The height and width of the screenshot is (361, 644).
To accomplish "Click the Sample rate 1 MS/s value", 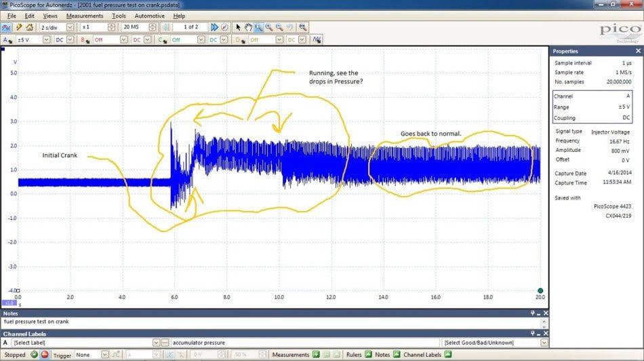I will pyautogui.click(x=624, y=73).
